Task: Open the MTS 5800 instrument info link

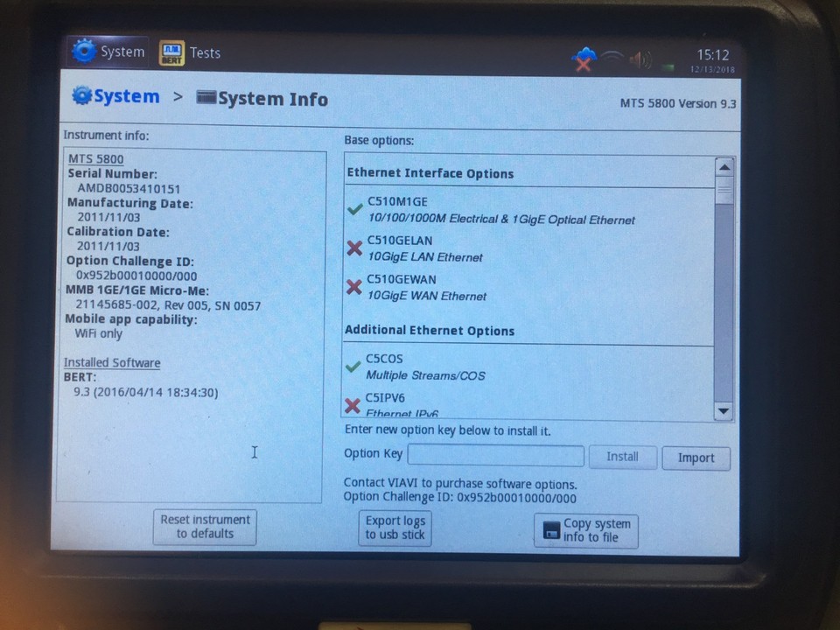Action: pyautogui.click(x=94, y=159)
